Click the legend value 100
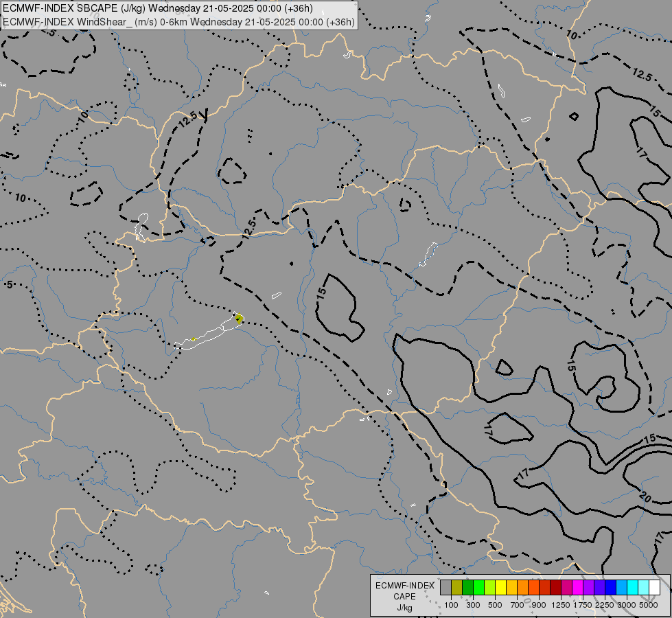This screenshot has width=672, height=618. tap(451, 605)
